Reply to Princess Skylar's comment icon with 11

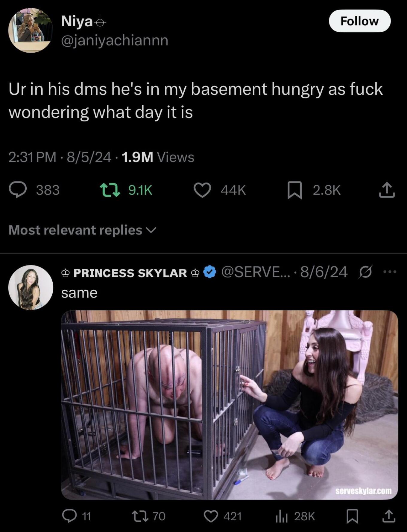click(69, 516)
